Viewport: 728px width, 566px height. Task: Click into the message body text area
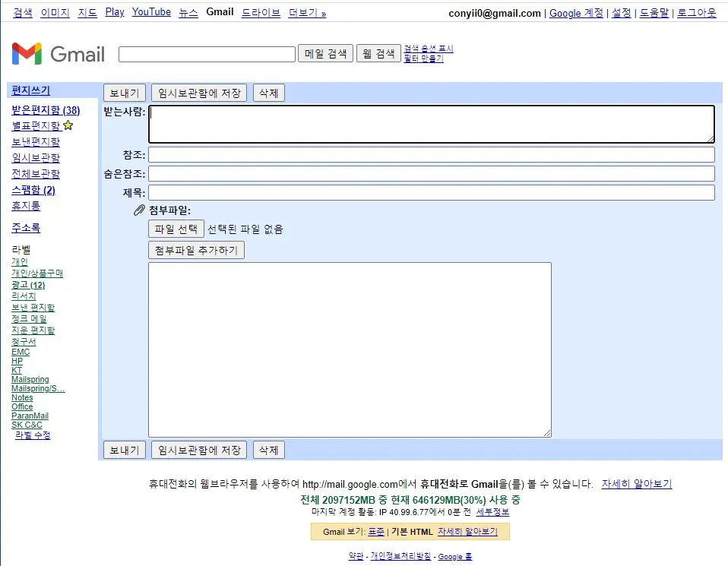(350, 349)
